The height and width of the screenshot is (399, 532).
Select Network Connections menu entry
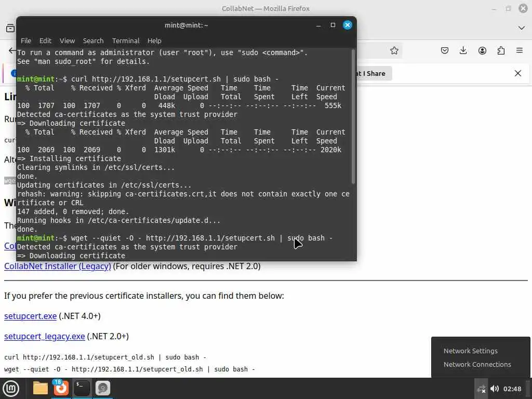tap(477, 364)
